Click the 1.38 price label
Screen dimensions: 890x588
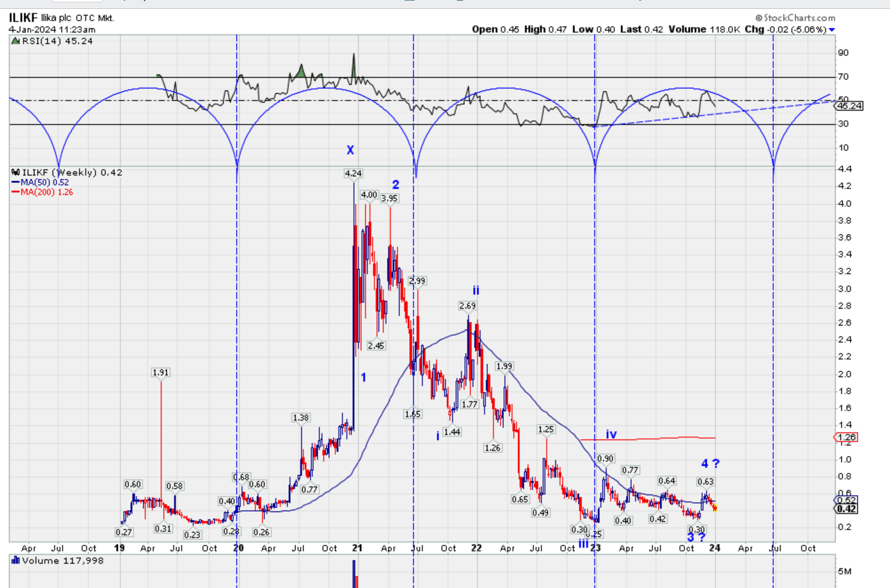301,417
